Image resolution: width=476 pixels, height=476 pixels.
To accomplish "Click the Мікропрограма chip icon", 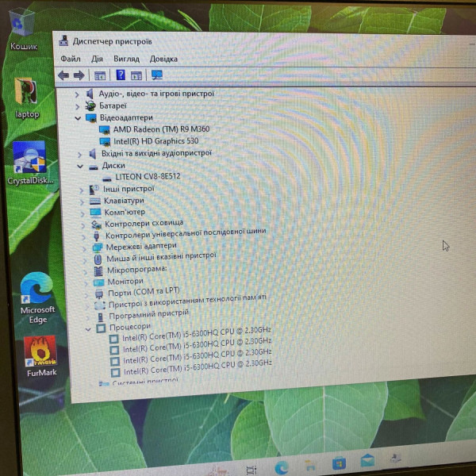I will [98, 271].
